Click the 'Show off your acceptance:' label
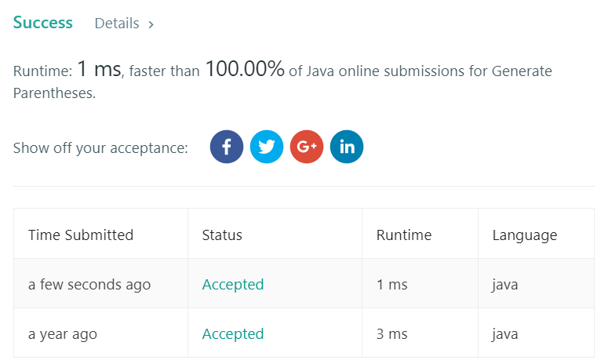The width and height of the screenshot is (601, 364). tap(100, 148)
